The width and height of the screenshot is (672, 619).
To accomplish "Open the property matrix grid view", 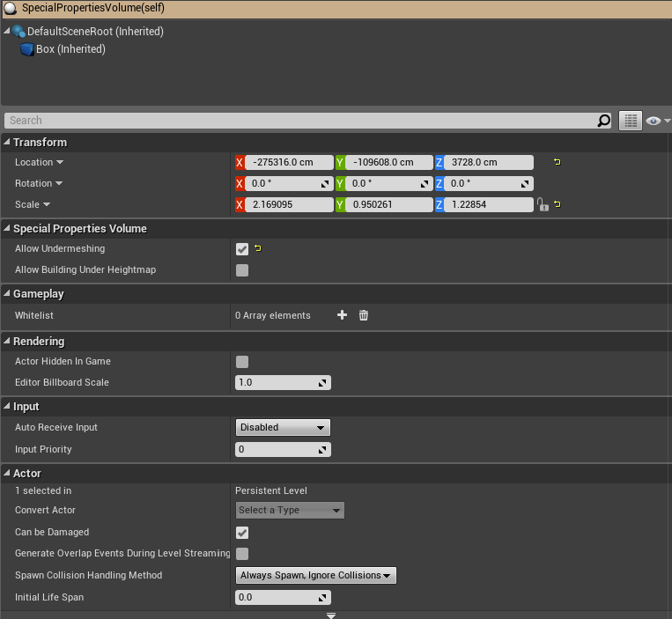I will click(630, 121).
